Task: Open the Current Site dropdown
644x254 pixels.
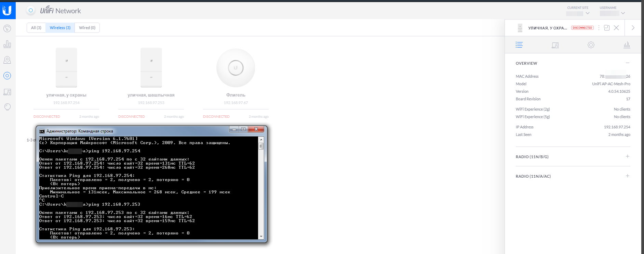Action: (578, 13)
